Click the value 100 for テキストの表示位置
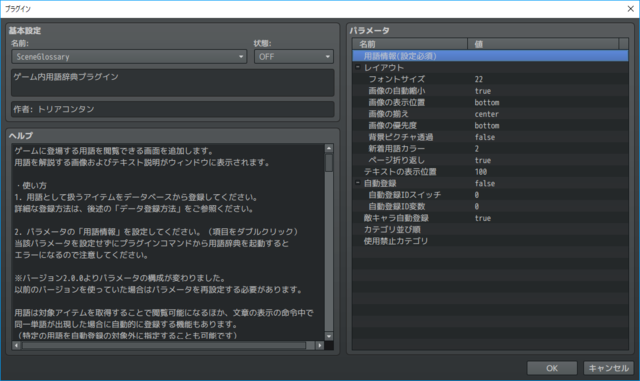640x381 pixels. coord(481,172)
